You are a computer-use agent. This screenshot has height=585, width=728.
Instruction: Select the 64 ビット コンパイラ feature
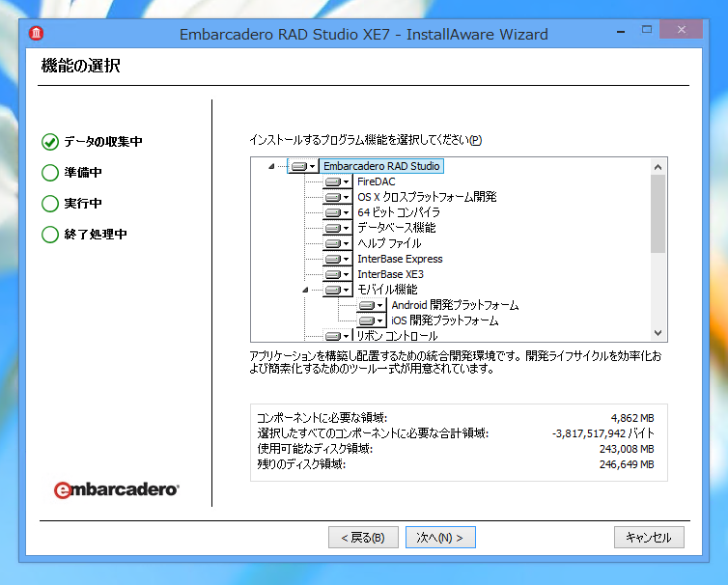click(399, 212)
